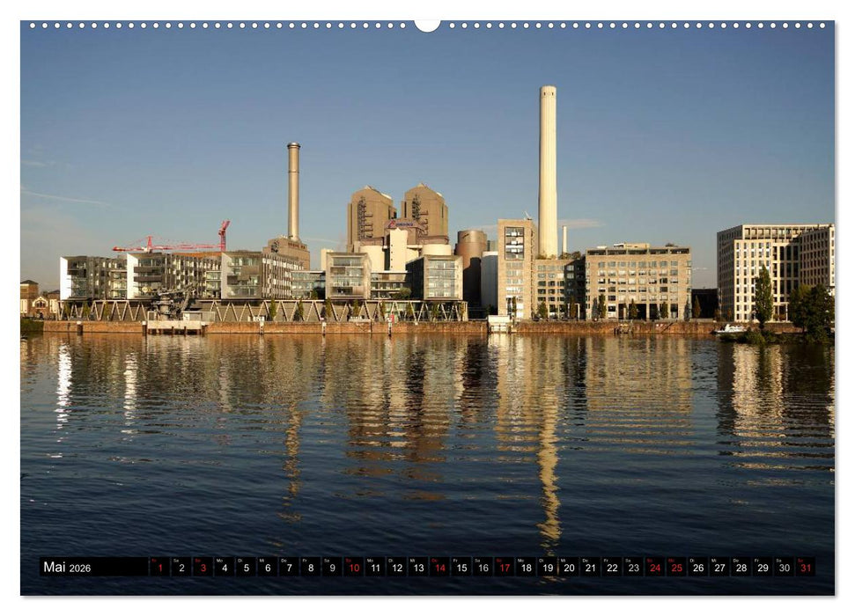The image size is (855, 616).
Task: Toggle selection of date 2
Action: click(181, 569)
